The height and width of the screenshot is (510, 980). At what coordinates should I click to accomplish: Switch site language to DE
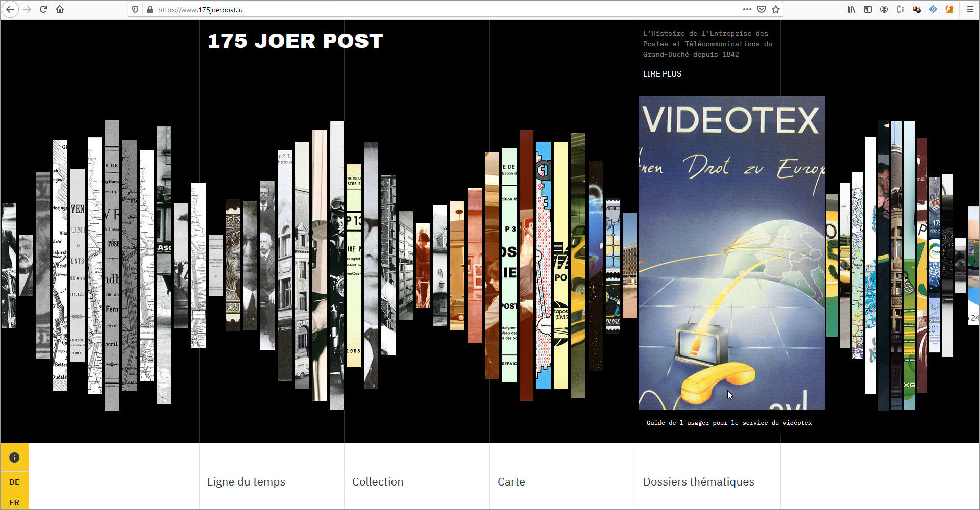(14, 482)
